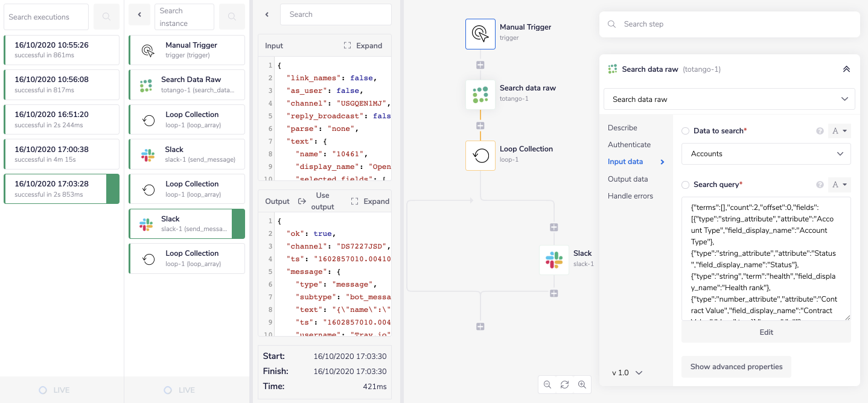The image size is (868, 403).
Task: Open the Search data raw operation dropdown
Action: [729, 100]
